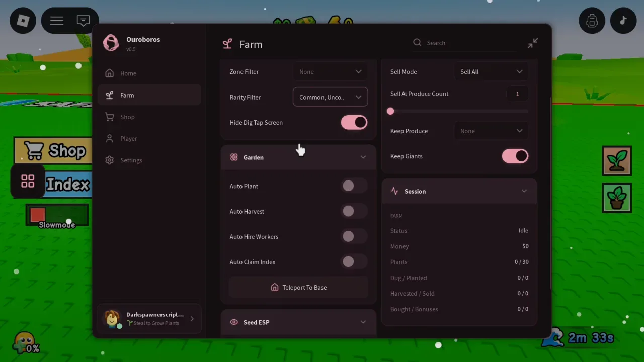Click the Sell At Produce Count slider handle
This screenshot has height=362, width=644.
390,111
